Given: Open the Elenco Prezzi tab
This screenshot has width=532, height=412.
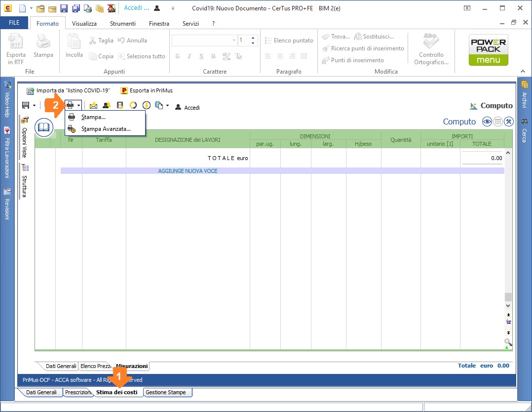Looking at the screenshot, I should click(96, 366).
